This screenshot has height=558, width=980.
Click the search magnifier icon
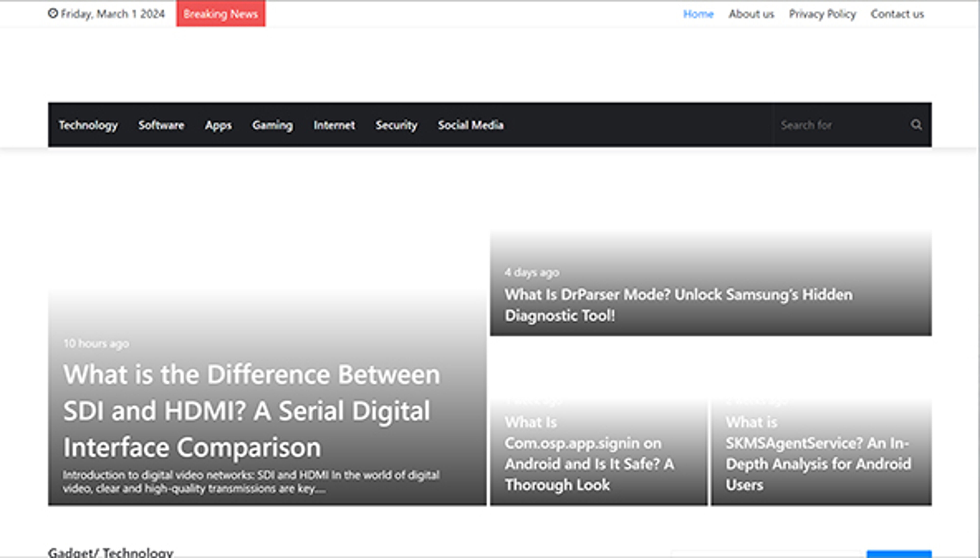click(916, 125)
